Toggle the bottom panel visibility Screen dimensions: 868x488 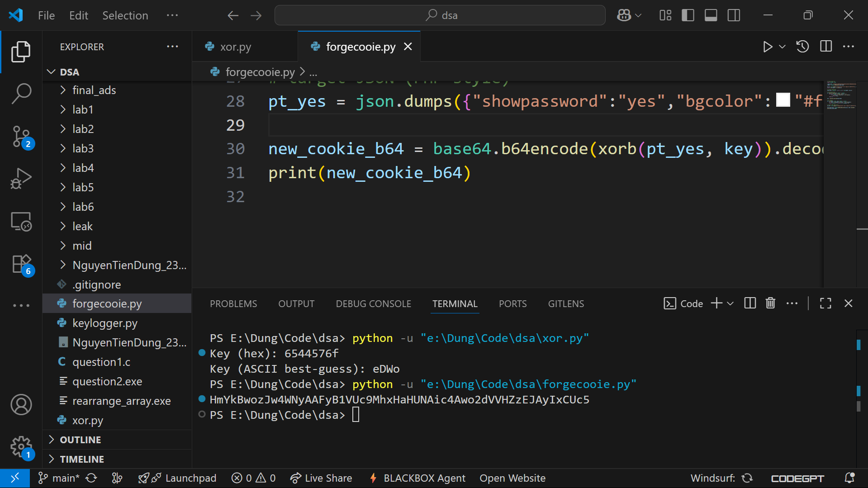(x=711, y=15)
